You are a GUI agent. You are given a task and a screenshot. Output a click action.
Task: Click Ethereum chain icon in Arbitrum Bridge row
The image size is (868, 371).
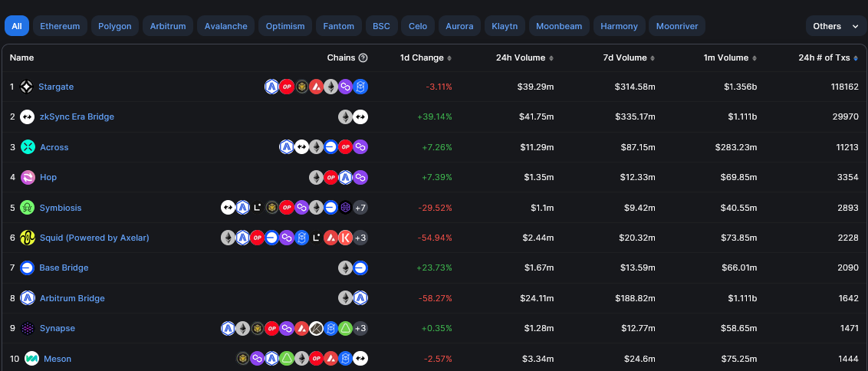[345, 298]
